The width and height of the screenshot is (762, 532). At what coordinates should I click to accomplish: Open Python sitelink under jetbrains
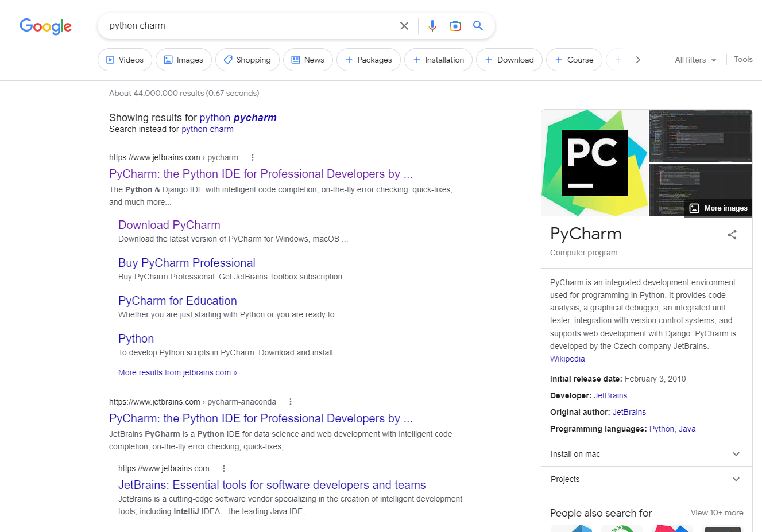(136, 339)
